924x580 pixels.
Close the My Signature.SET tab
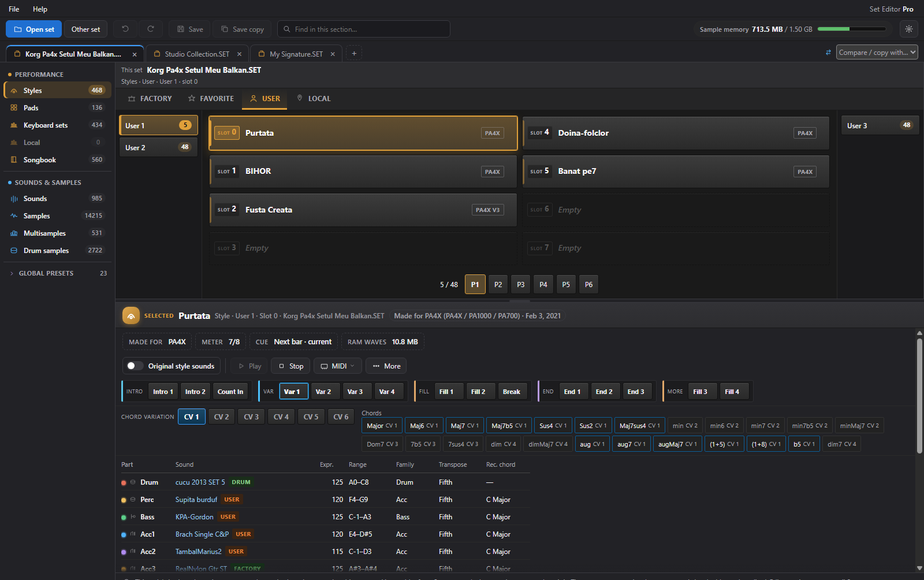pos(333,54)
